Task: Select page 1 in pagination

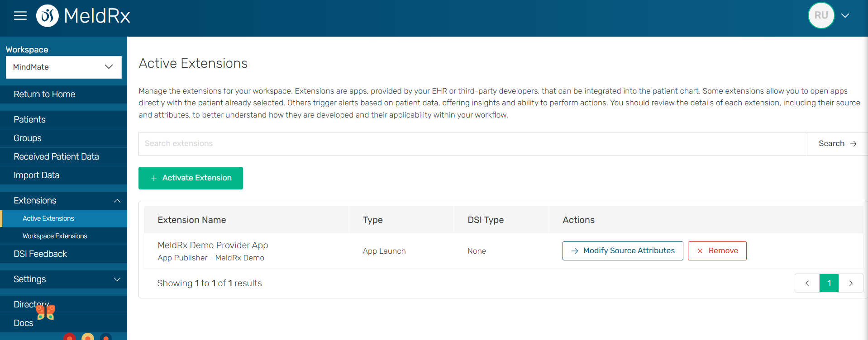Action: point(829,283)
